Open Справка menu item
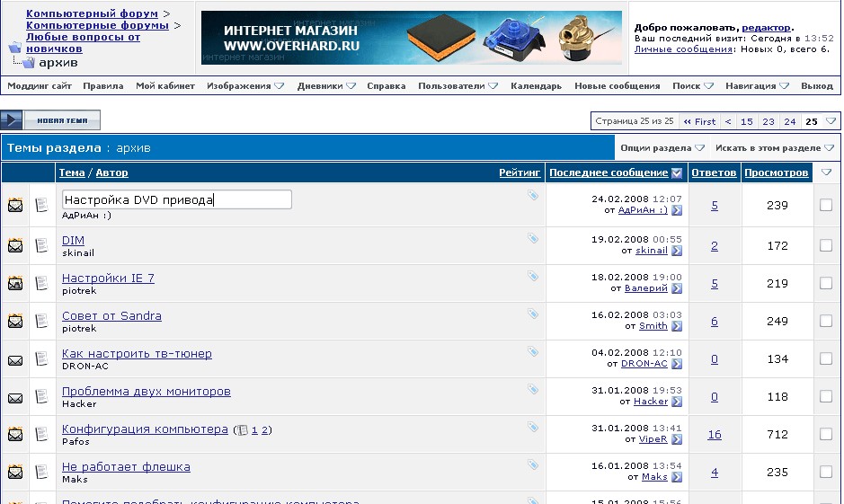Screen dimensions: 844x504 pos(386,86)
